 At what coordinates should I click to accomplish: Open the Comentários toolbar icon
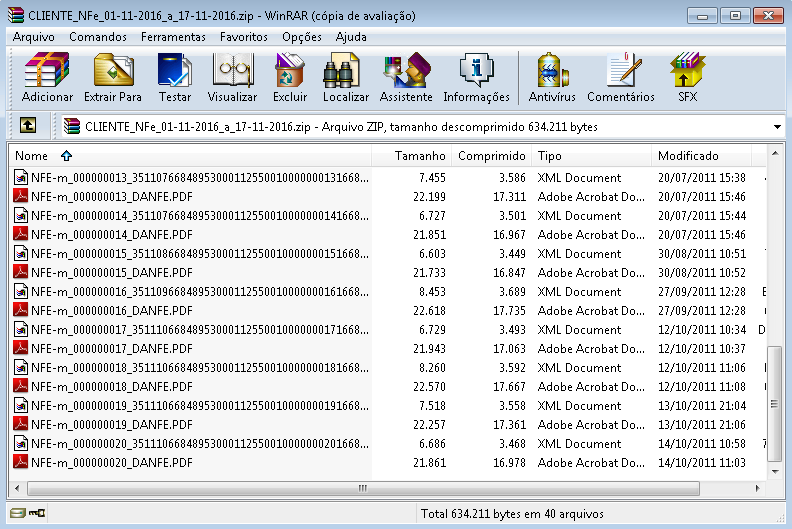[x=625, y=70]
